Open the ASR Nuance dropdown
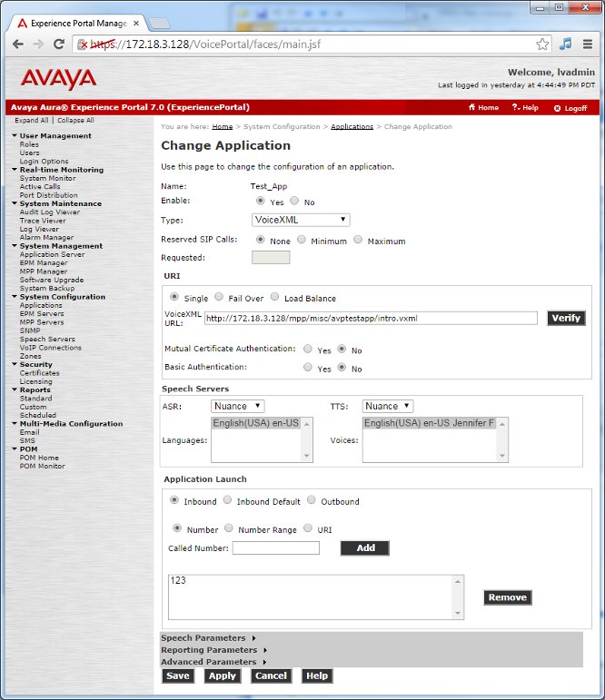The width and height of the screenshot is (605, 700). (x=238, y=406)
